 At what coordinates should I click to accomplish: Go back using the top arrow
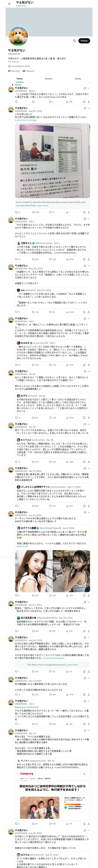pyautogui.click(x=9, y=4)
